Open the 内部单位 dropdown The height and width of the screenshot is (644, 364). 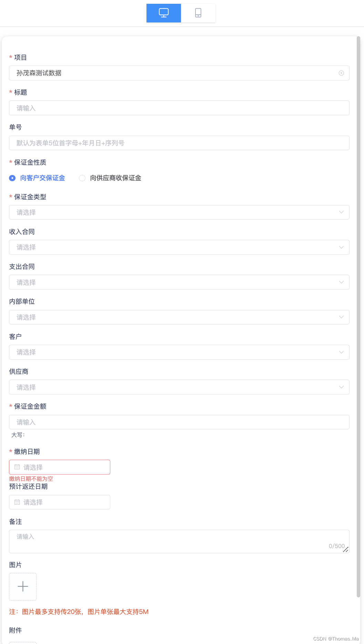pos(179,317)
